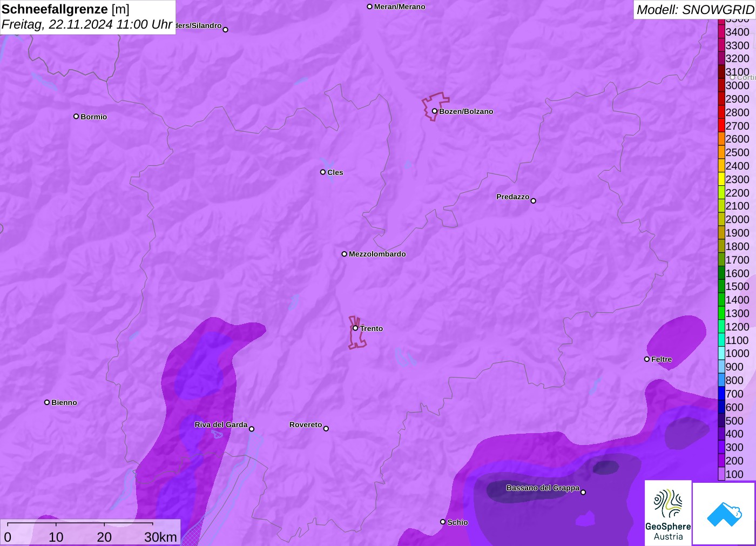This screenshot has height=546, width=756.
Task: Click the legend value "1800"
Action: (x=738, y=246)
